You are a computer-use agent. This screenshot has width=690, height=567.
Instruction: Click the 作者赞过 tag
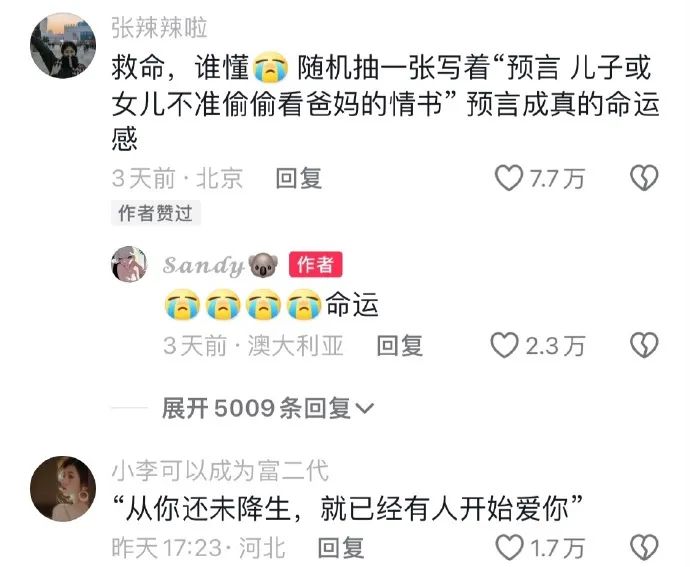click(x=156, y=213)
